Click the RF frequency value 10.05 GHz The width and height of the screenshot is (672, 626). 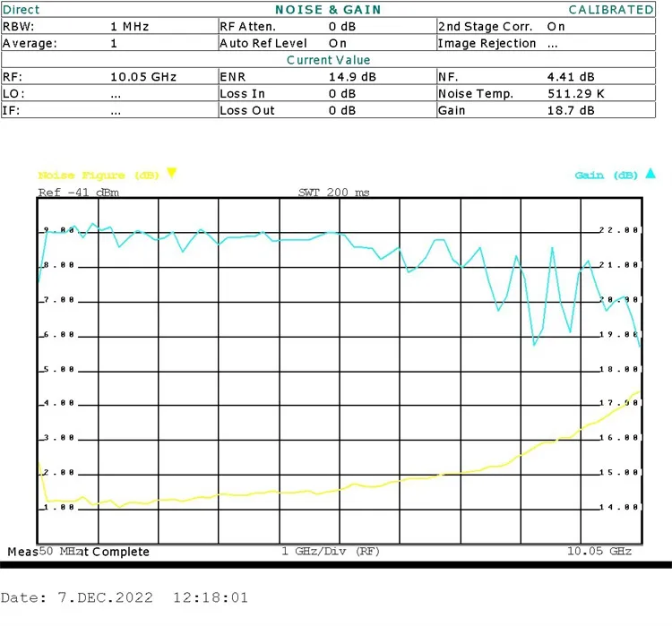tap(143, 77)
